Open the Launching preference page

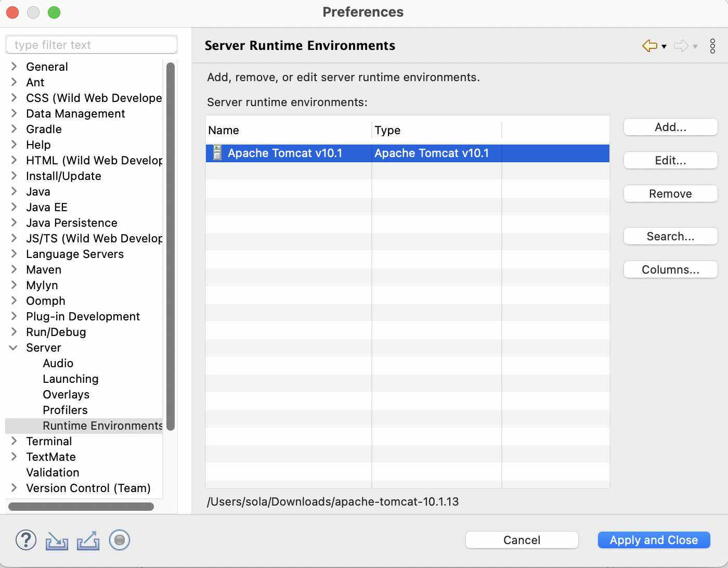click(x=71, y=379)
